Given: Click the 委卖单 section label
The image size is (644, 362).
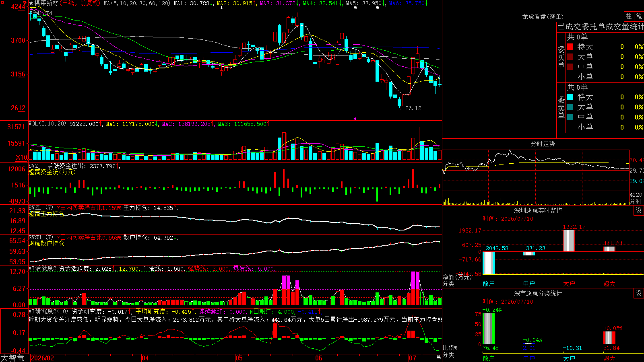Looking at the screenshot, I should 561,107.
